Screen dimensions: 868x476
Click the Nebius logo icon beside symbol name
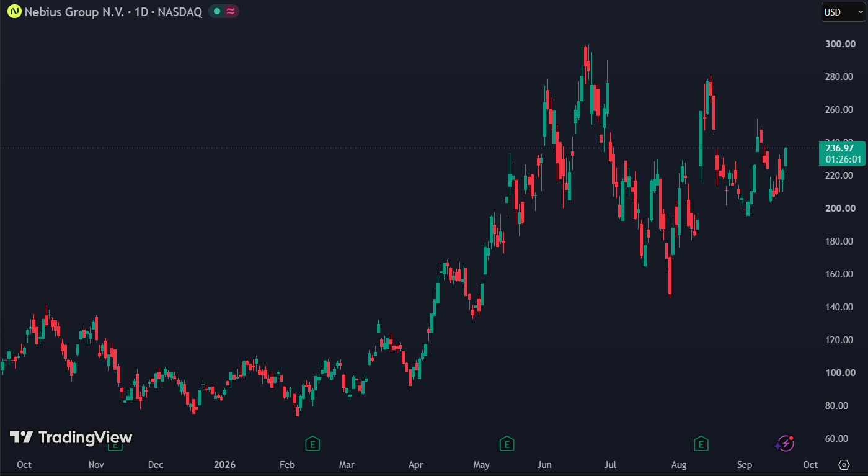14,12
